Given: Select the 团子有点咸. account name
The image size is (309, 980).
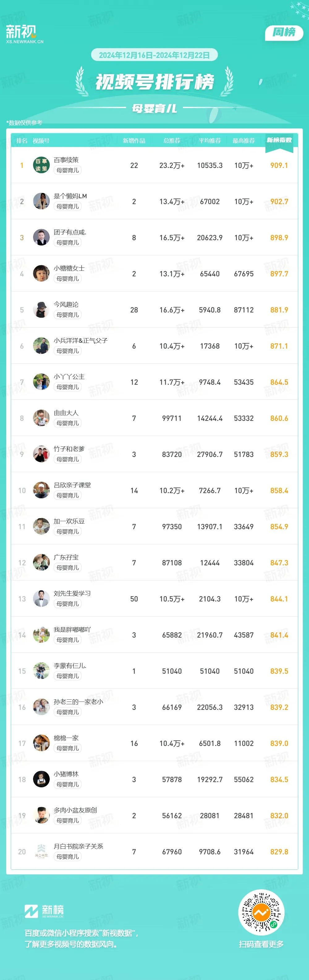Looking at the screenshot, I should (70, 232).
